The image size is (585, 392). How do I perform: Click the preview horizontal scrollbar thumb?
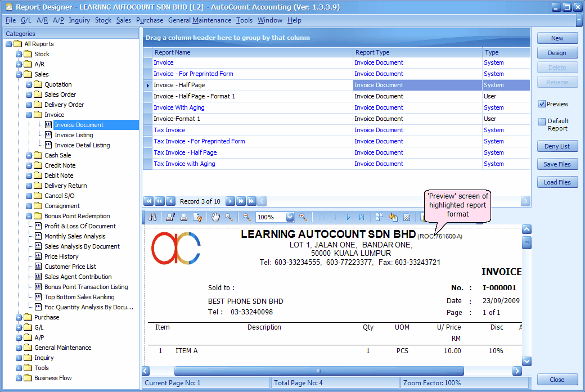319,371
